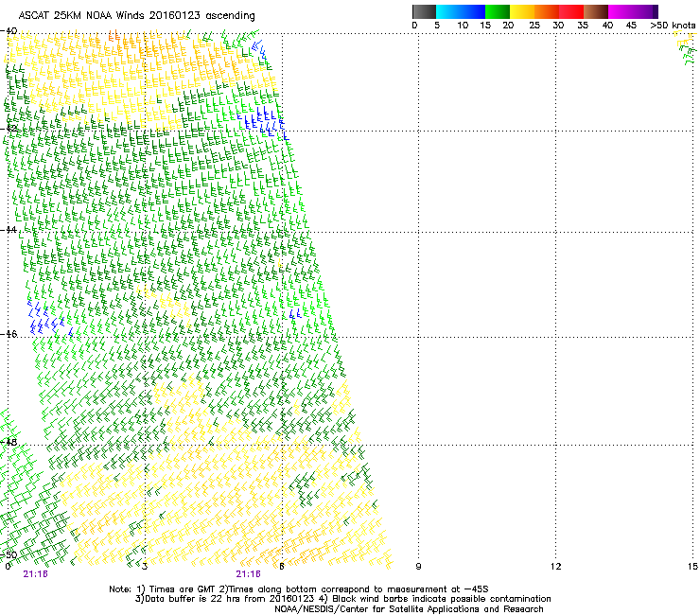Click the '25' label under the color scale

[534, 26]
